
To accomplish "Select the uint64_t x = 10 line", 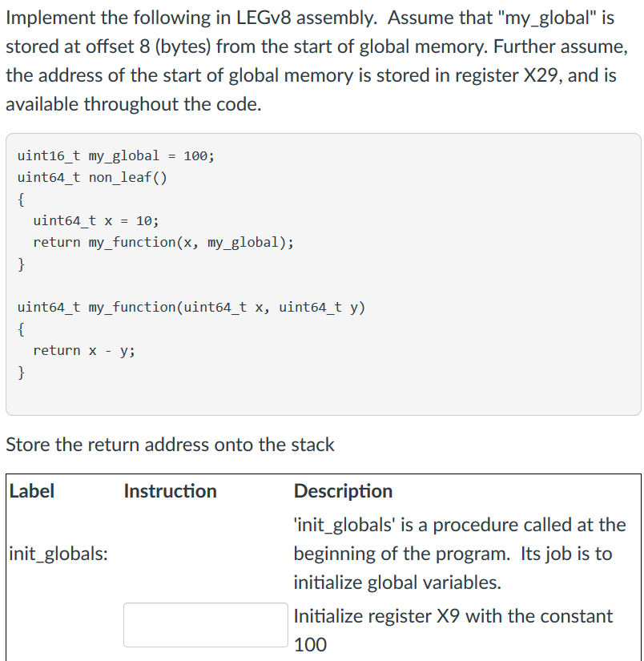I will pyautogui.click(x=95, y=220).
